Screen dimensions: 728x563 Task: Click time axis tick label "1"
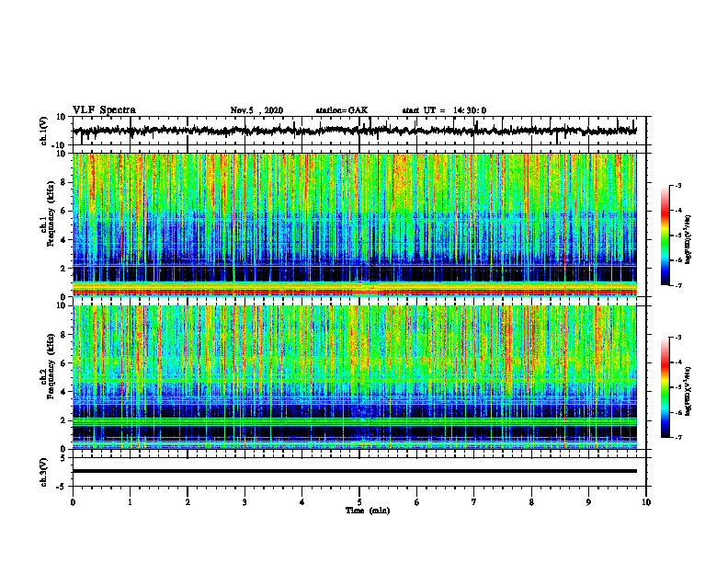click(130, 502)
